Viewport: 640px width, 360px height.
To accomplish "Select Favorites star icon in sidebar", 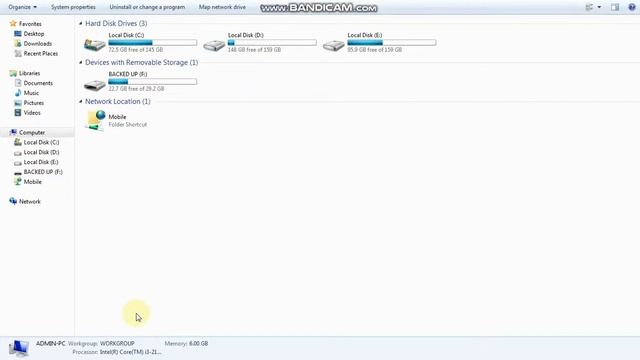I will pyautogui.click(x=13, y=24).
